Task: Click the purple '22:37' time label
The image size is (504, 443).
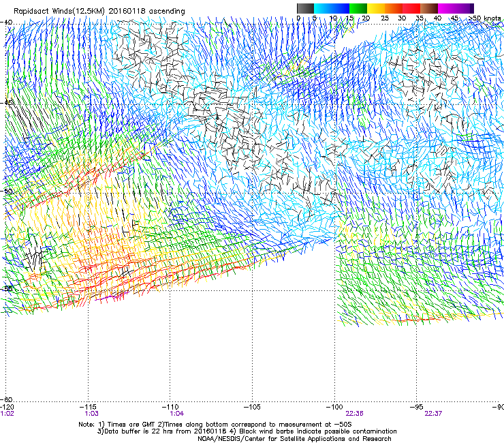Action: point(433,414)
